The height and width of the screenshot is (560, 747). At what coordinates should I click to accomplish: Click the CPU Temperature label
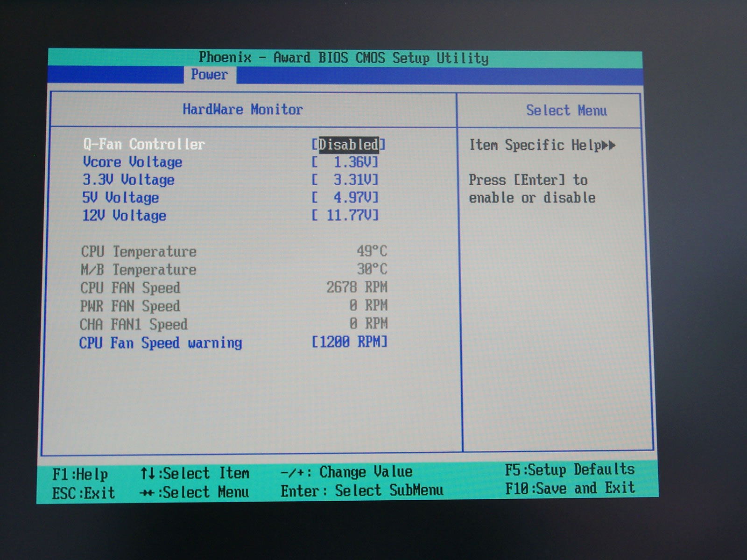(x=139, y=252)
